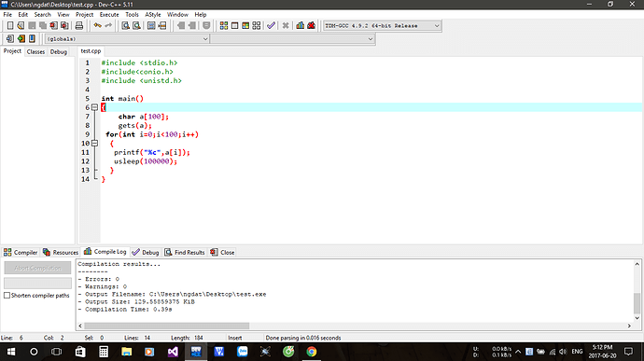644x361 pixels.
Task: Open the View menu
Action: (63, 14)
